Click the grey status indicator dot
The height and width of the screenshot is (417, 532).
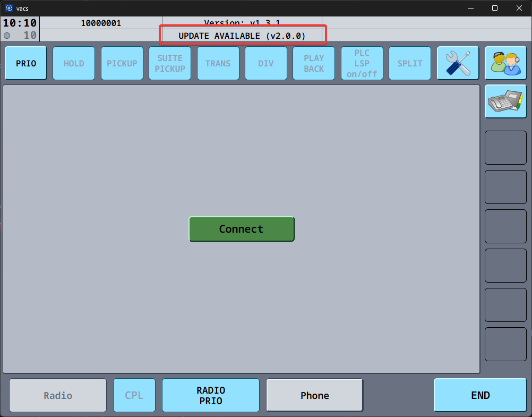pos(7,36)
